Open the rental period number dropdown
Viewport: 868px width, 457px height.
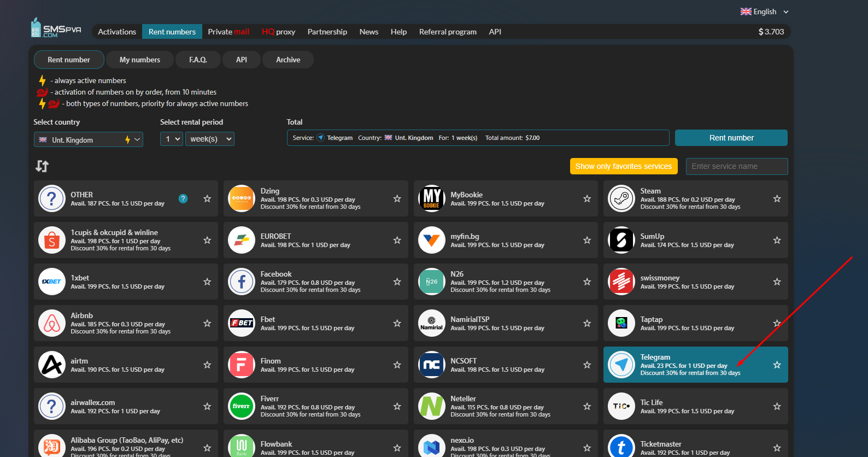click(x=172, y=139)
